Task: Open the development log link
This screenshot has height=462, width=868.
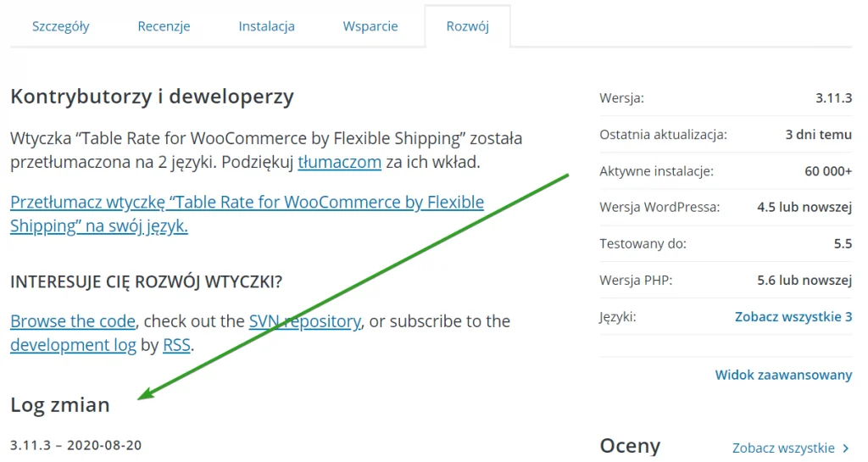Action: point(73,345)
